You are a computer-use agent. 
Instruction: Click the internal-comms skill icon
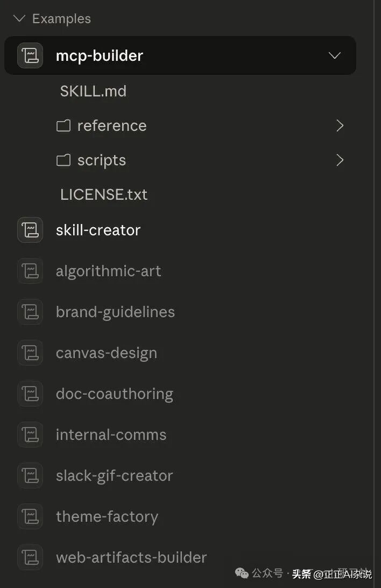point(30,435)
